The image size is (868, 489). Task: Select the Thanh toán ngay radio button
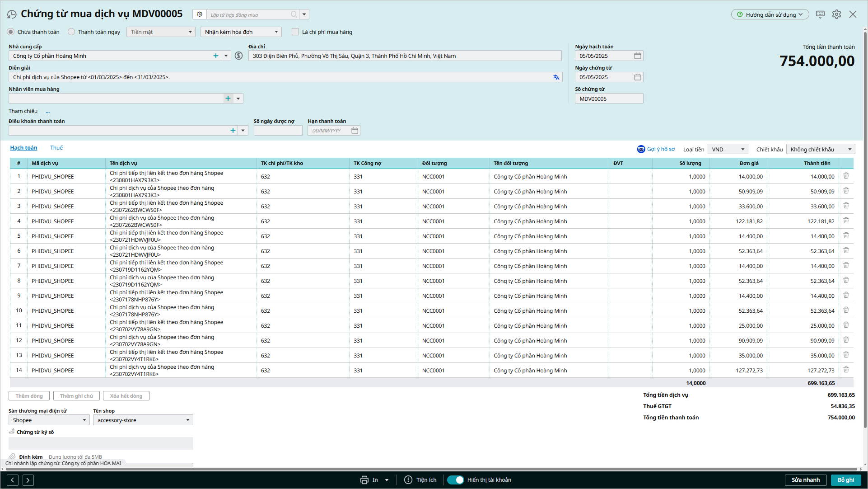pyautogui.click(x=71, y=32)
